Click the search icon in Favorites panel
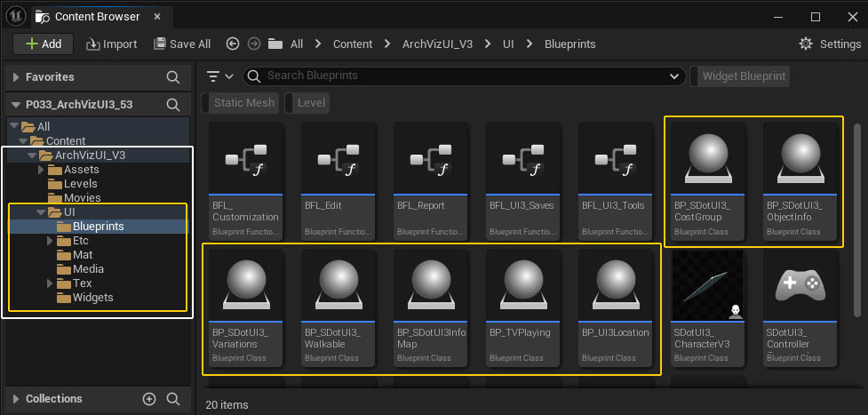 click(172, 77)
